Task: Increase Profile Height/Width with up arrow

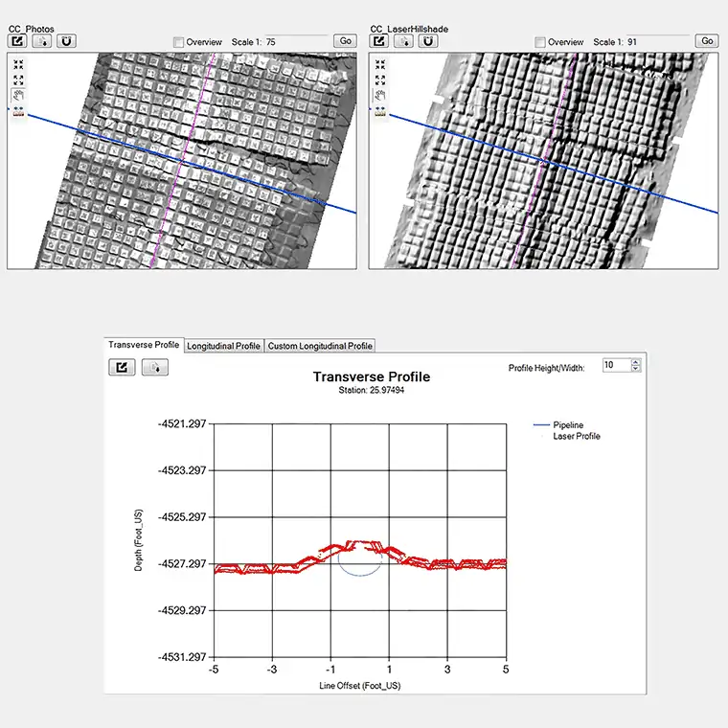Action: (636, 362)
